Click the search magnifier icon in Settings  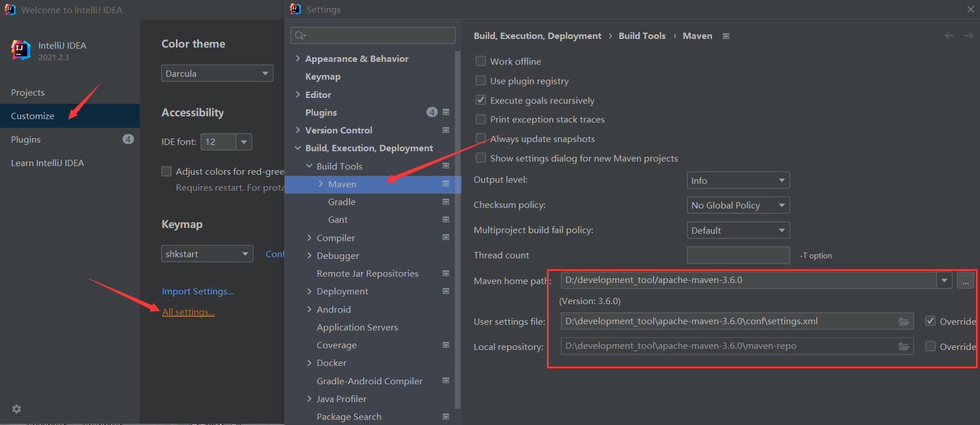tap(300, 36)
